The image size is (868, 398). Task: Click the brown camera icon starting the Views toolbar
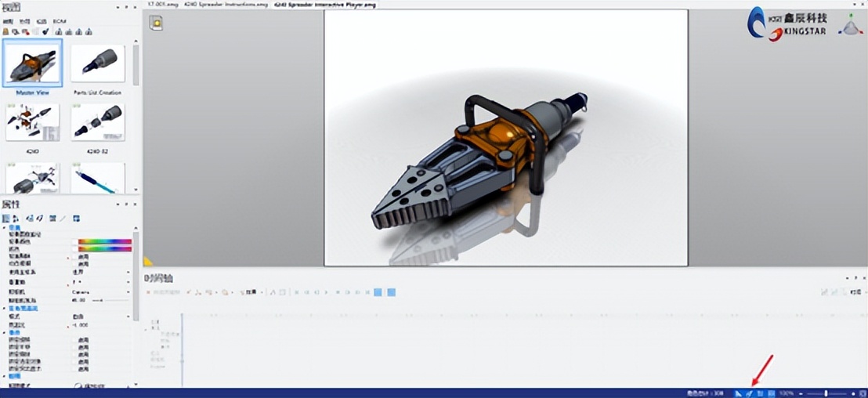pyautogui.click(x=5, y=32)
